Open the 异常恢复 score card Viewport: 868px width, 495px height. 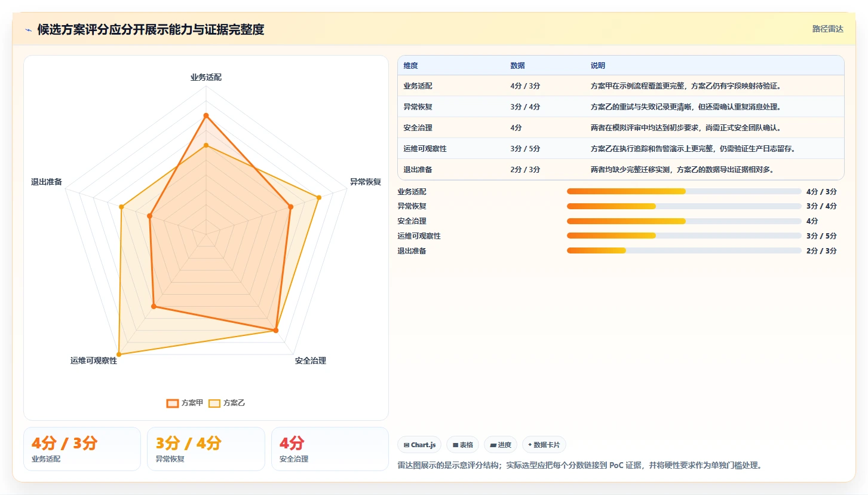click(206, 449)
